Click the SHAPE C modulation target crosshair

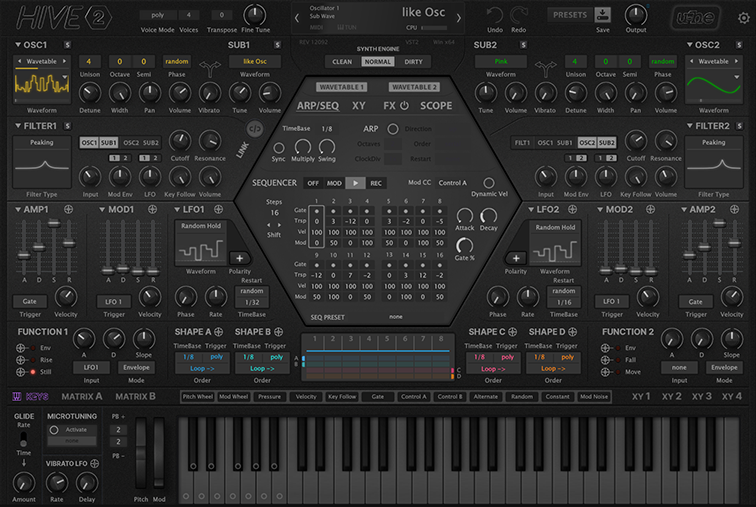513,332
